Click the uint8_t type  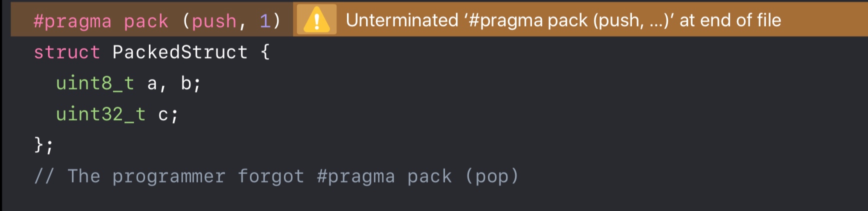[95, 83]
